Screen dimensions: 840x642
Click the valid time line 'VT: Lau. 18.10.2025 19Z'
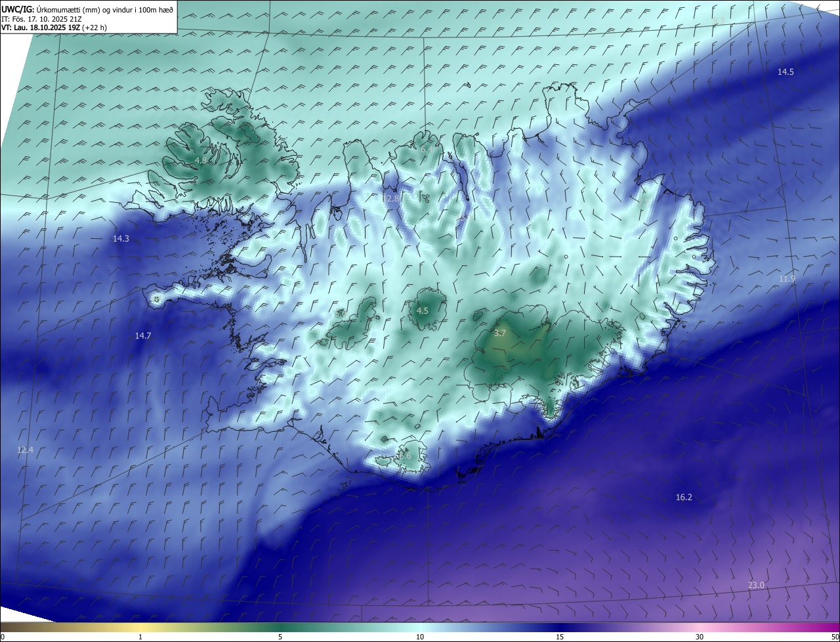coord(41,28)
